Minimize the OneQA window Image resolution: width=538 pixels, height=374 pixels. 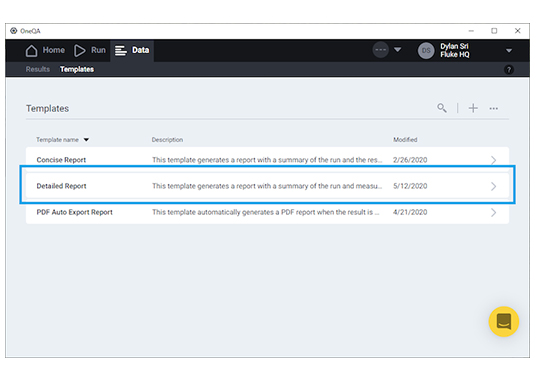[x=471, y=31]
